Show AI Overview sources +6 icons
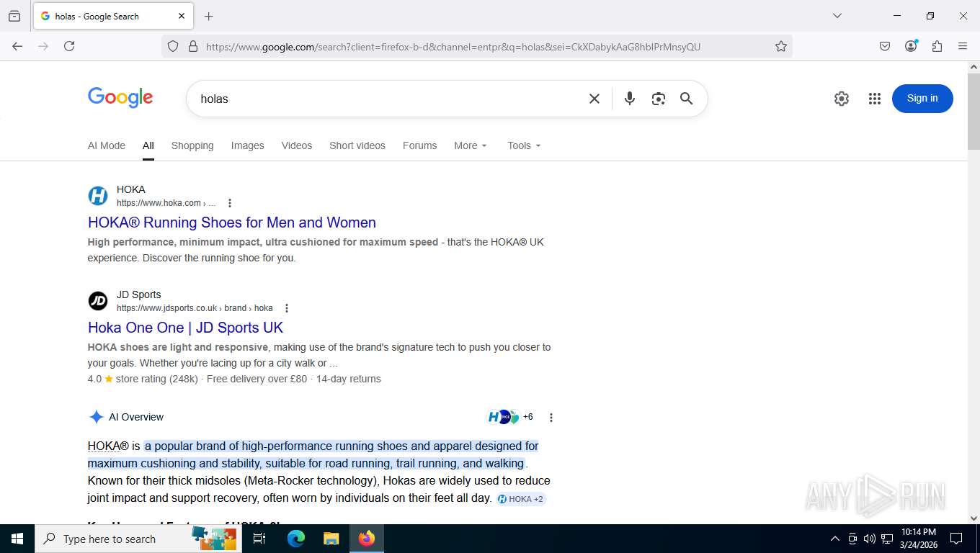The width and height of the screenshot is (980, 553). click(x=511, y=417)
